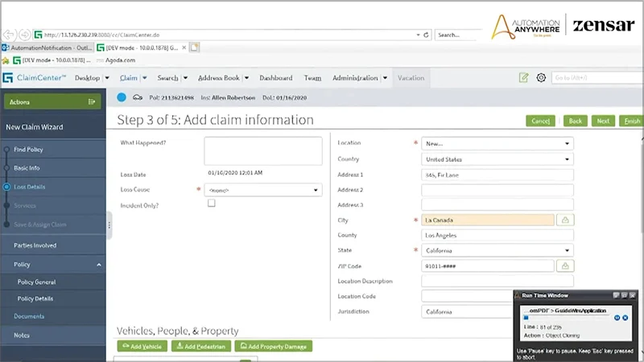Close the DEV mode browser tab

(184, 47)
